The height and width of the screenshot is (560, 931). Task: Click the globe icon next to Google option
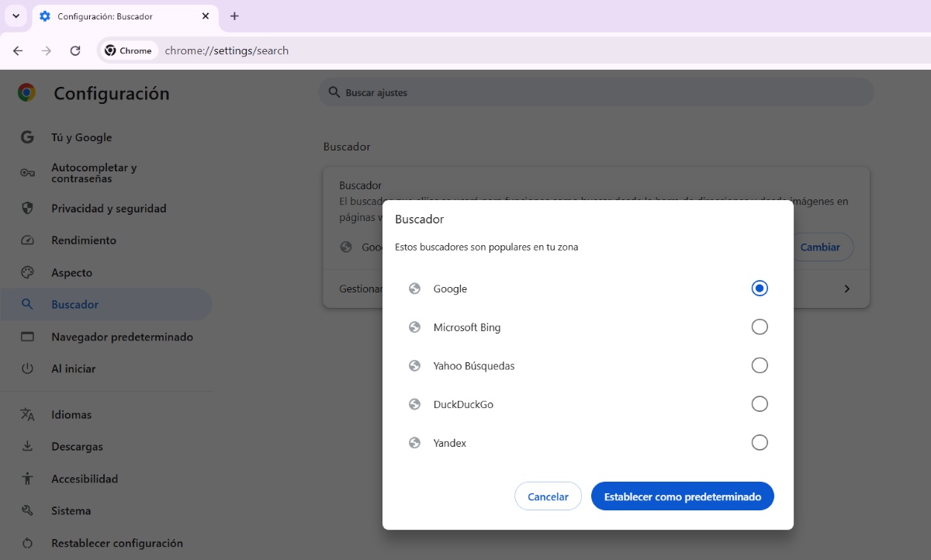415,289
